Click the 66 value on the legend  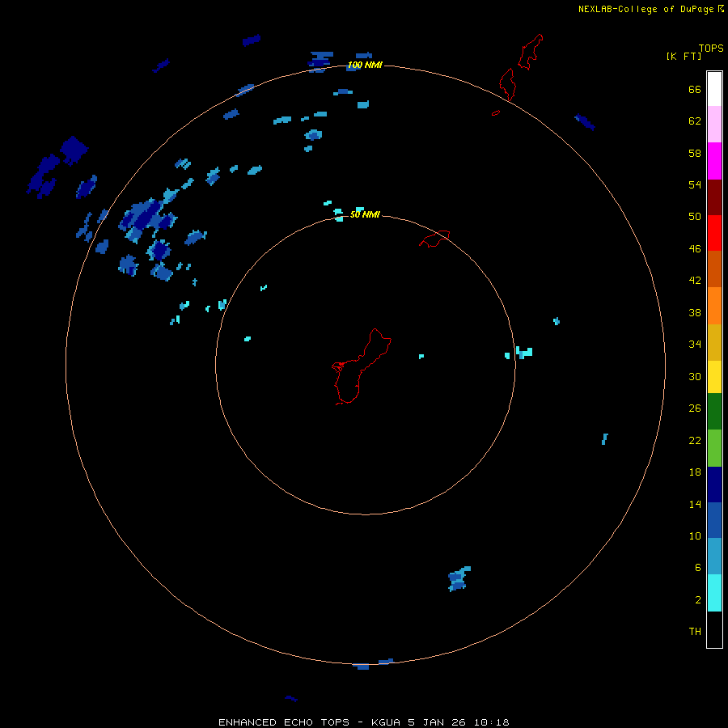coord(694,89)
